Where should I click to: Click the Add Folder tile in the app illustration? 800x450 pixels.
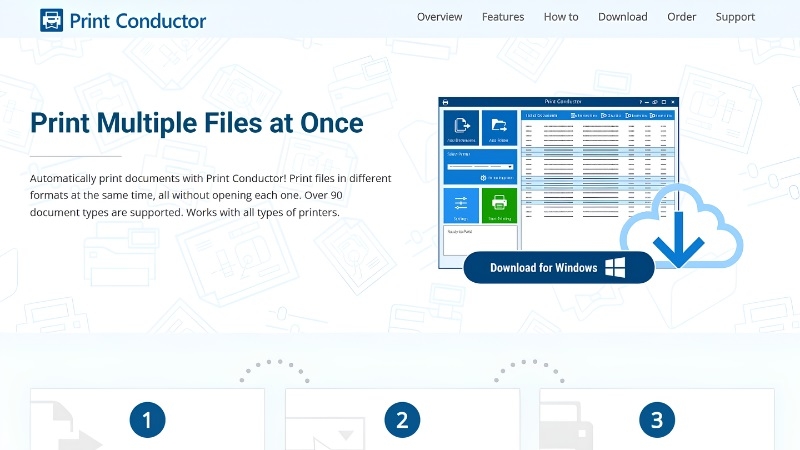(499, 128)
